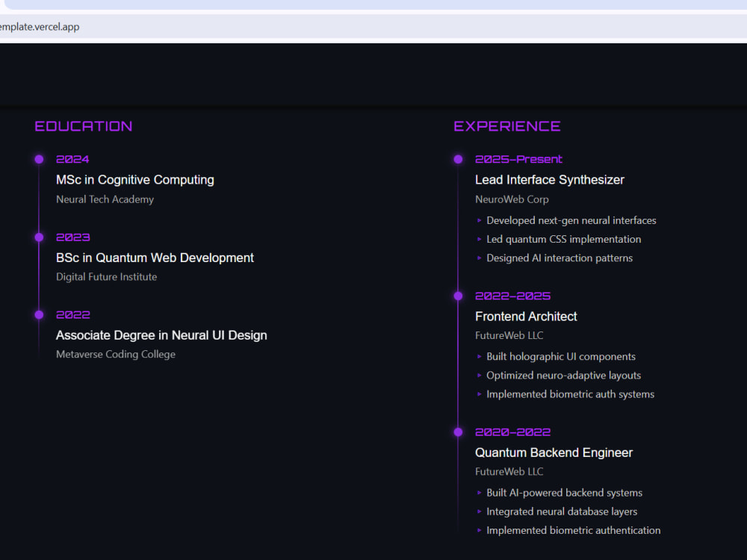Click the 2022–2025 date label

(x=513, y=296)
